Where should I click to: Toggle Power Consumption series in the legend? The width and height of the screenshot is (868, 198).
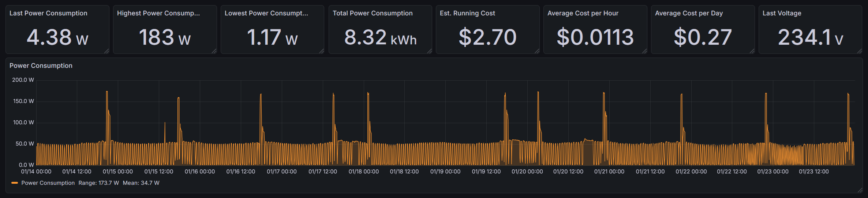tap(48, 183)
